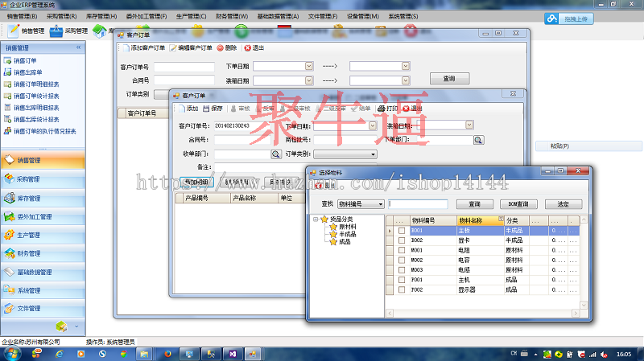644x361 pixels.
Task: Click 保存 disk icon in order form toolbar
Action: [x=206, y=109]
